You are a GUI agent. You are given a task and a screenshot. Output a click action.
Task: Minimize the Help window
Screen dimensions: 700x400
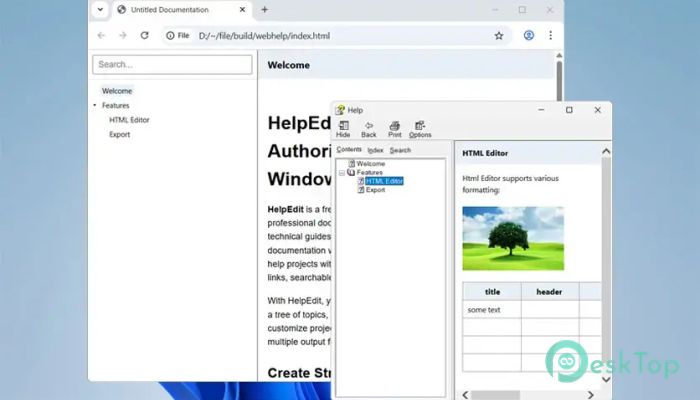point(541,110)
